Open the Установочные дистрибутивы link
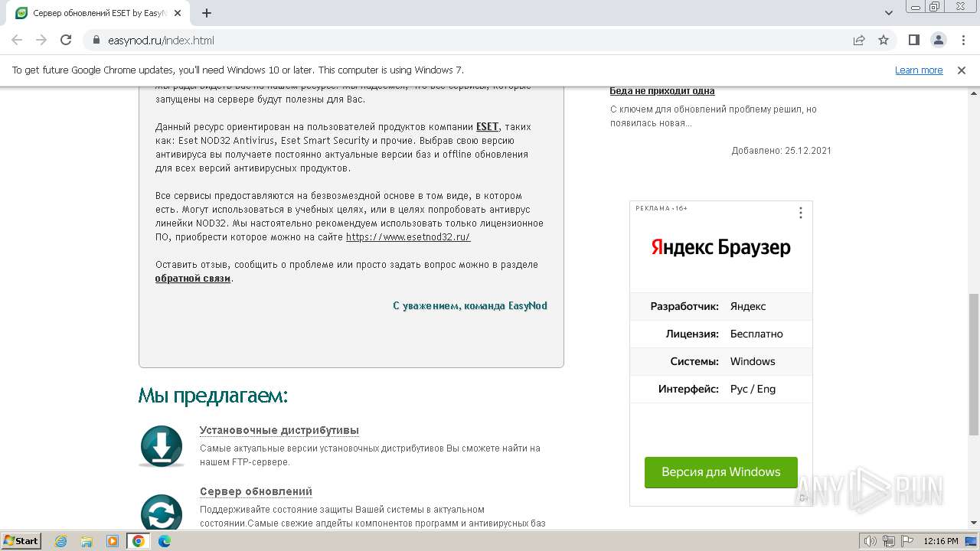This screenshot has height=551, width=980. click(x=279, y=430)
